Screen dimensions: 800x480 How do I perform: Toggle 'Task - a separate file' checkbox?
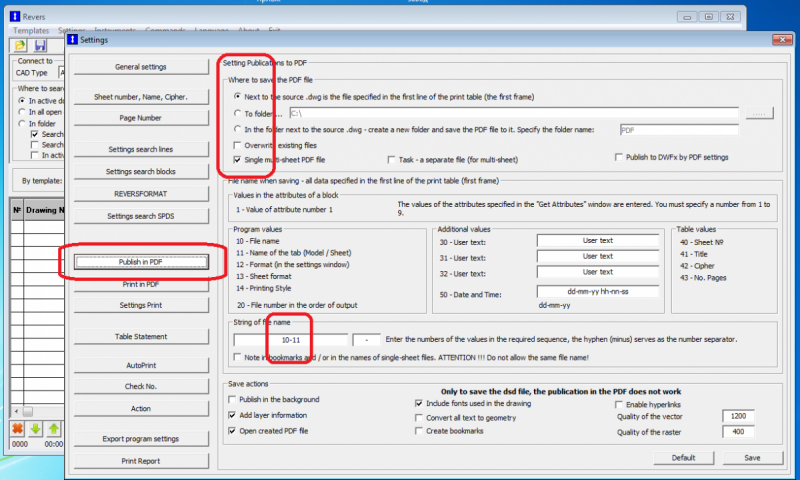pyautogui.click(x=391, y=160)
